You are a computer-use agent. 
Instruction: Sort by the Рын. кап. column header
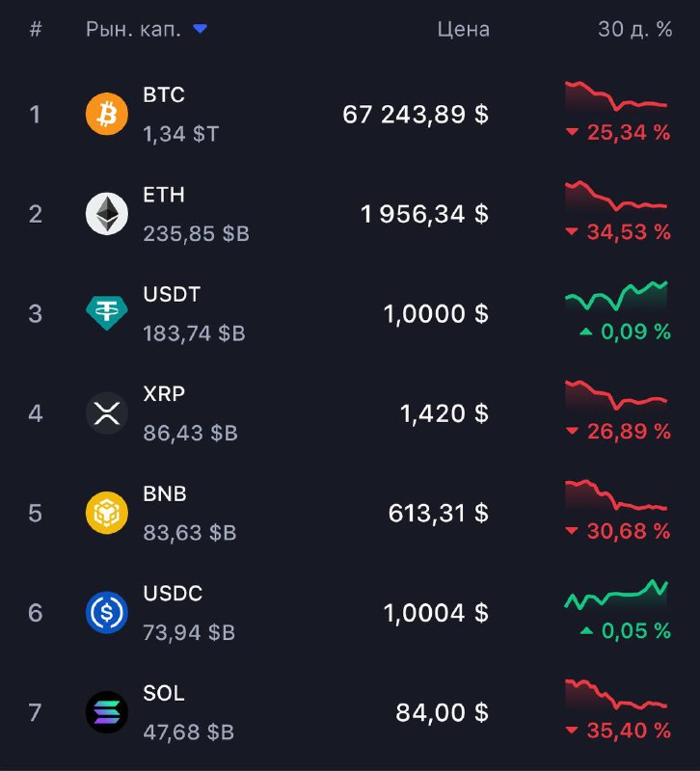(x=133, y=30)
